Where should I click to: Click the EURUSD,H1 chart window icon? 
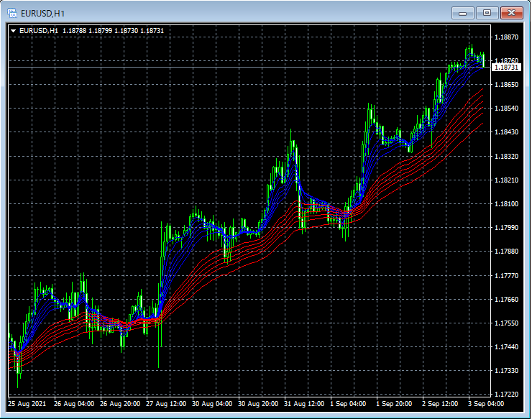[12, 13]
